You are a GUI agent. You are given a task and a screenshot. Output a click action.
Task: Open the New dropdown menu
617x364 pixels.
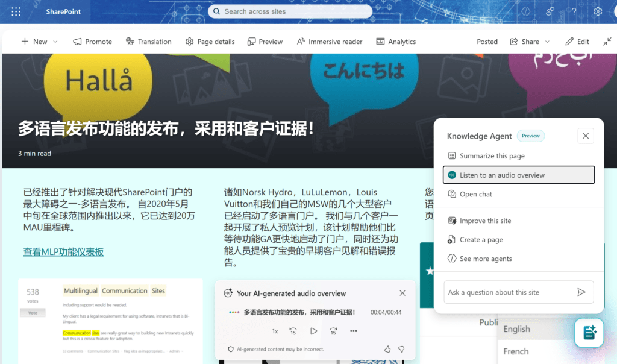coord(39,41)
